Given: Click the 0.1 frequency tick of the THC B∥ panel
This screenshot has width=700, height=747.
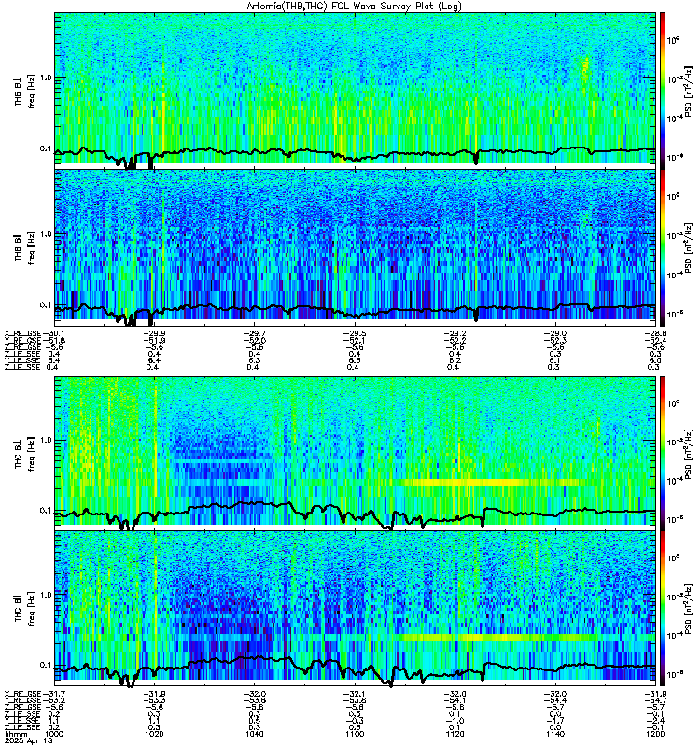Looking at the screenshot, I should (46, 665).
